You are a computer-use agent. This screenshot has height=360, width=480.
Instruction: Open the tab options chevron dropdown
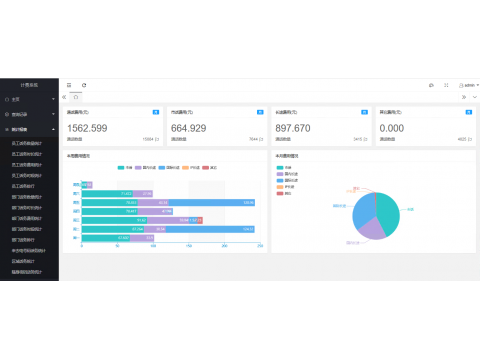[x=475, y=97]
